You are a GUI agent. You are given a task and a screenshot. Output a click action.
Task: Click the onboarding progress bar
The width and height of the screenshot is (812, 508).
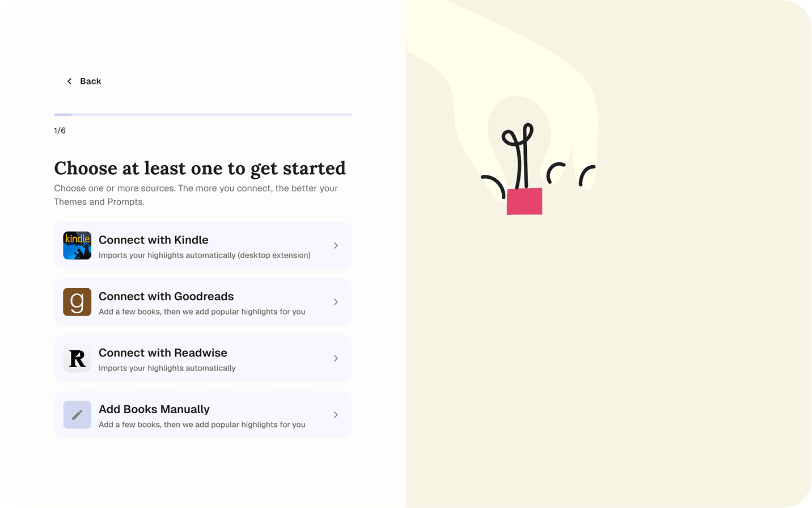(x=202, y=115)
